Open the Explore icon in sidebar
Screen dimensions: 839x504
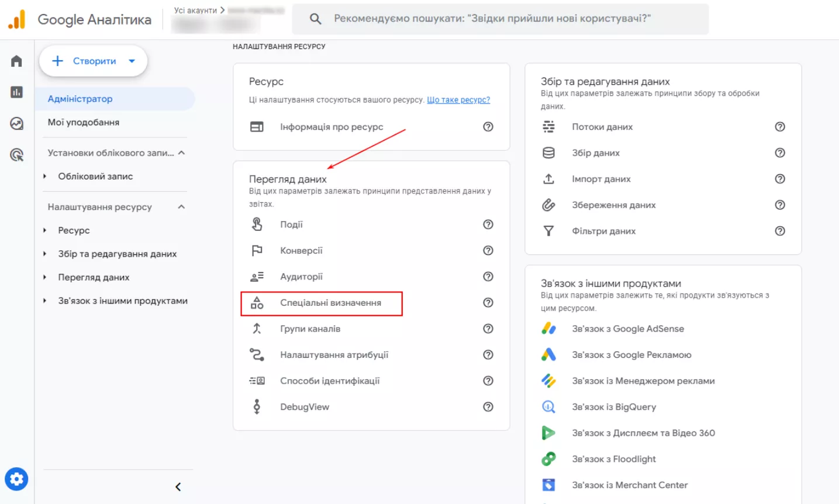click(16, 123)
